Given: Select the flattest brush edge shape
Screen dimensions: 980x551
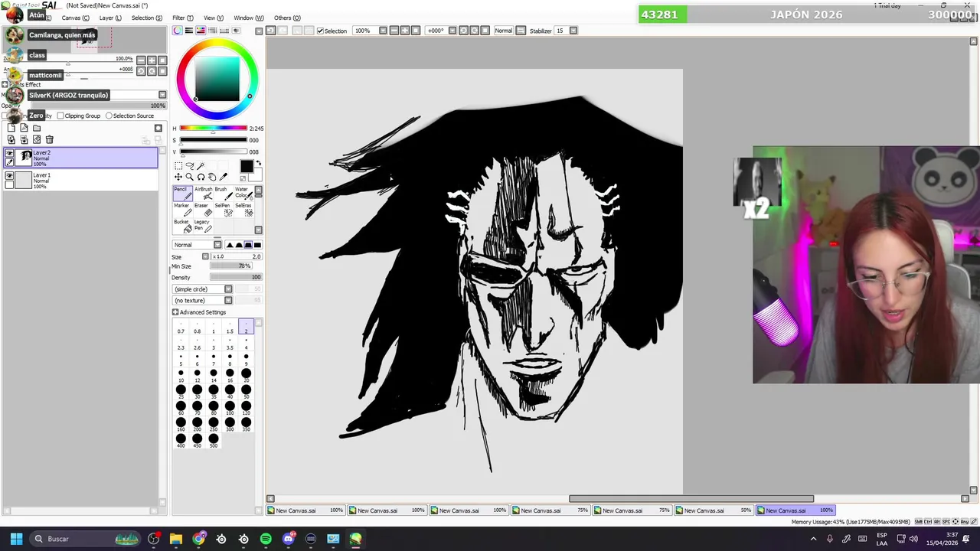Looking at the screenshot, I should (257, 245).
